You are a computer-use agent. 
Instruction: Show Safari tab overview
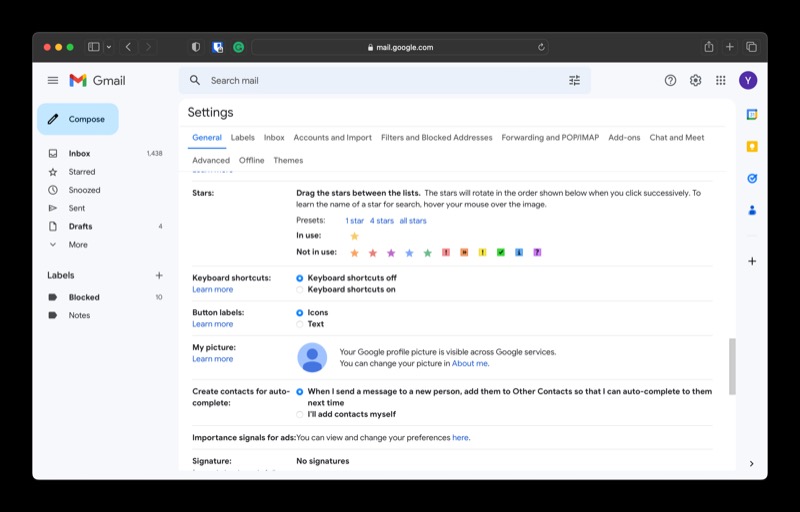tap(752, 47)
